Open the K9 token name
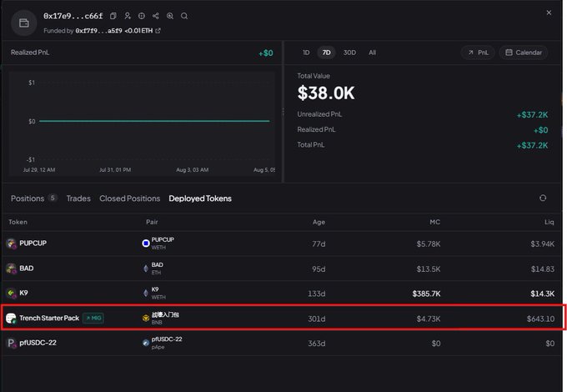The image size is (567, 392). pos(23,293)
